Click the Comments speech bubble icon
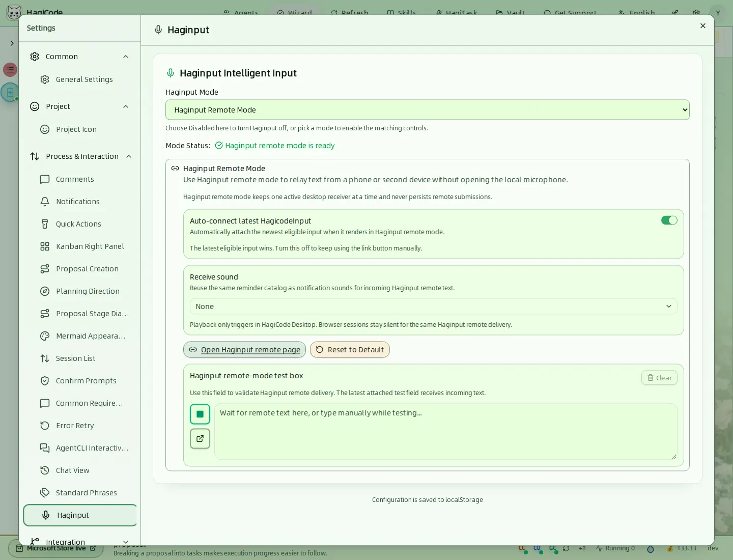 [x=45, y=179]
